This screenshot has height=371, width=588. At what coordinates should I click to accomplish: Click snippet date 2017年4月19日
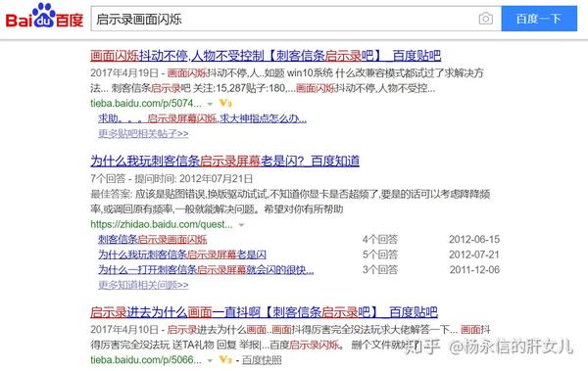124,72
